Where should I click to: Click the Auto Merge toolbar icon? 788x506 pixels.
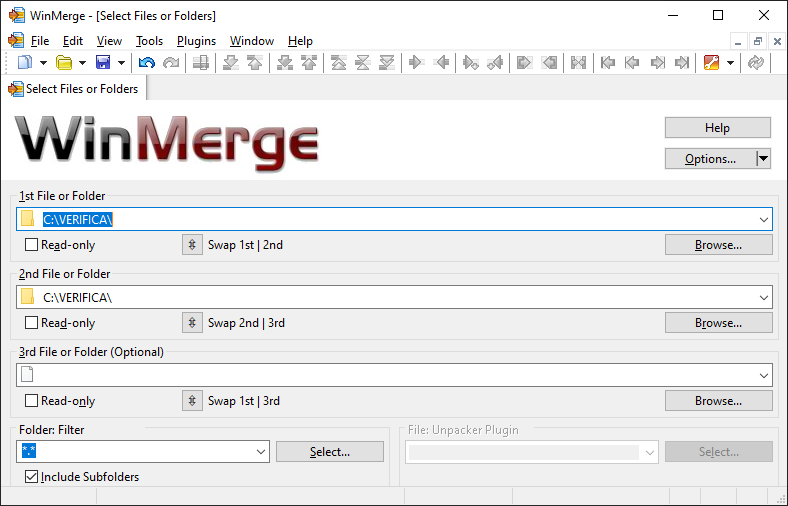coord(578,62)
